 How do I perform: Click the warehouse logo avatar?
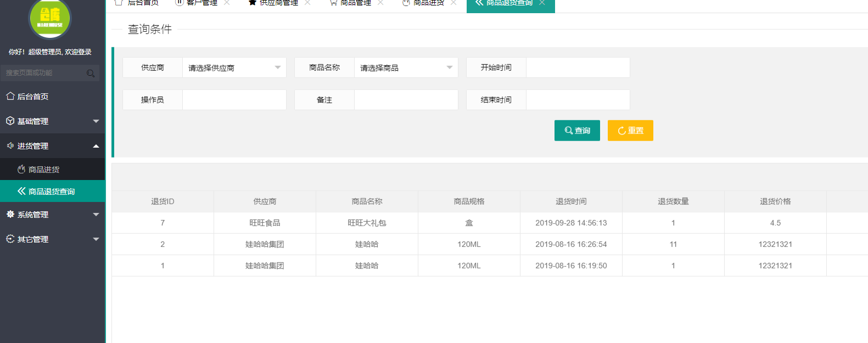coord(50,18)
